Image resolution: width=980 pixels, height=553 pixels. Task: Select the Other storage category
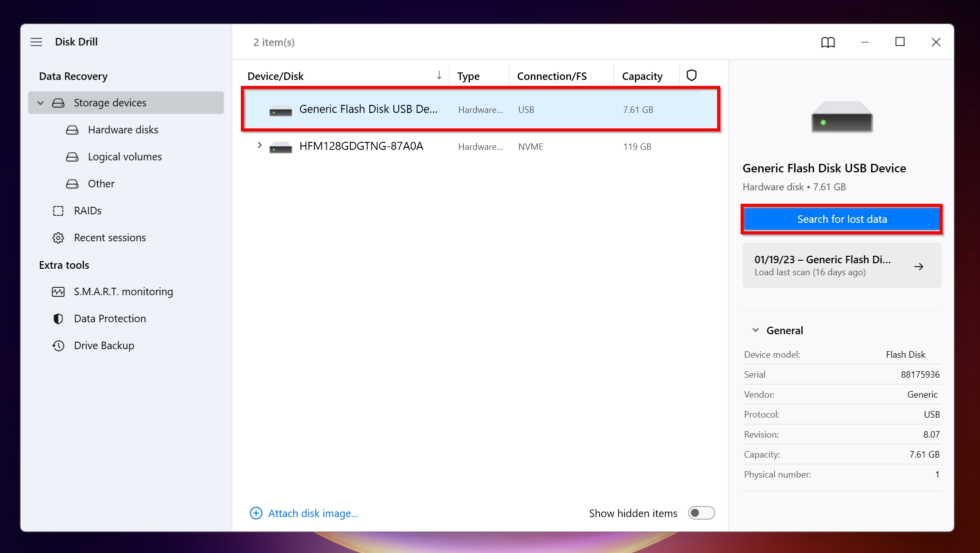(100, 183)
